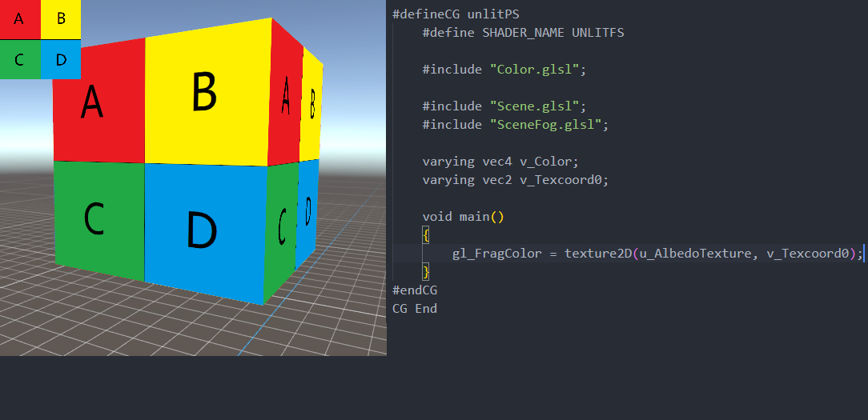Pick the large green C panel on the cube

click(96, 218)
